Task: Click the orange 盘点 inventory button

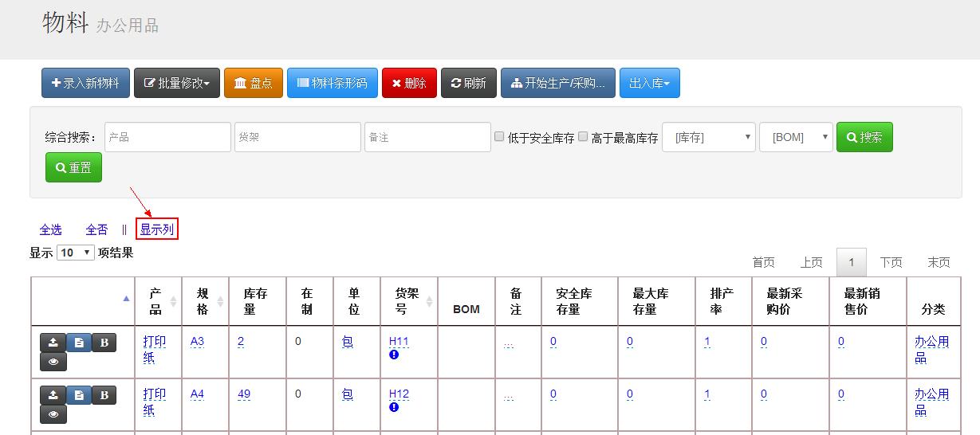Action: coord(254,83)
